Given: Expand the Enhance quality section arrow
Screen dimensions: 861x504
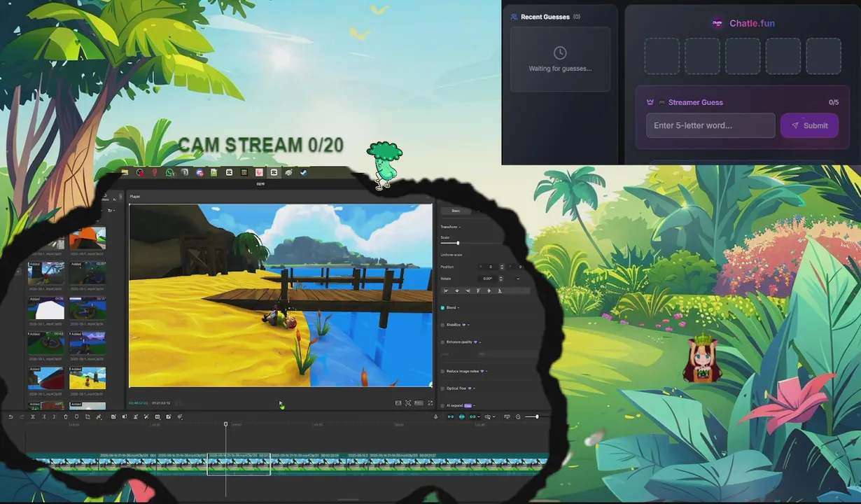Looking at the screenshot, I should [x=480, y=342].
